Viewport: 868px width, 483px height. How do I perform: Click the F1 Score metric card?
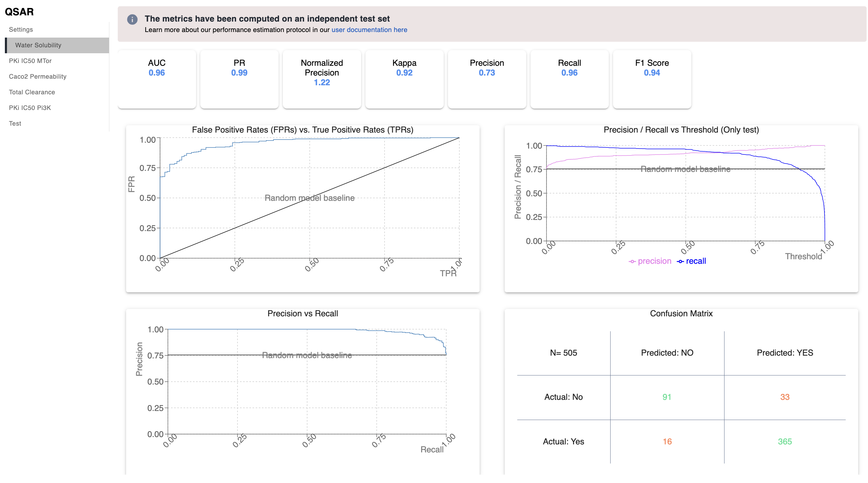pyautogui.click(x=652, y=79)
